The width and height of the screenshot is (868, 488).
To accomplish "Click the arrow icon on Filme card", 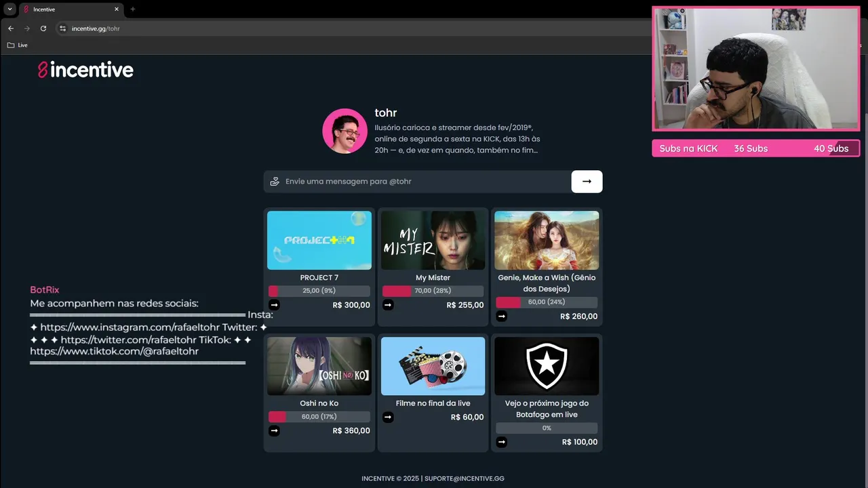I will (x=388, y=418).
